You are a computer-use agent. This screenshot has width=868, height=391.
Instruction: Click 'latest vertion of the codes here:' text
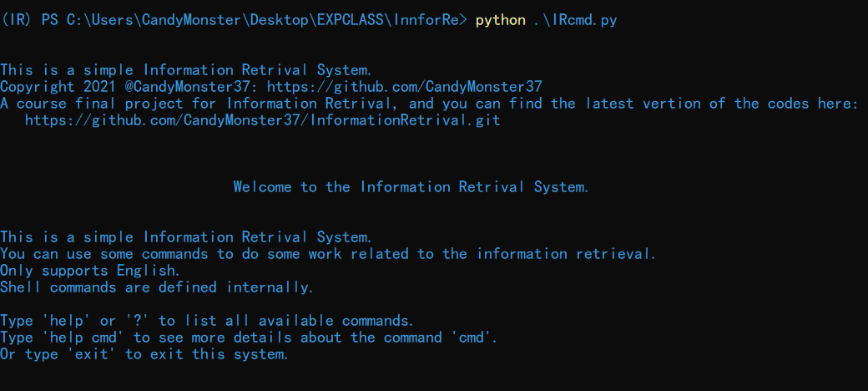(722, 104)
